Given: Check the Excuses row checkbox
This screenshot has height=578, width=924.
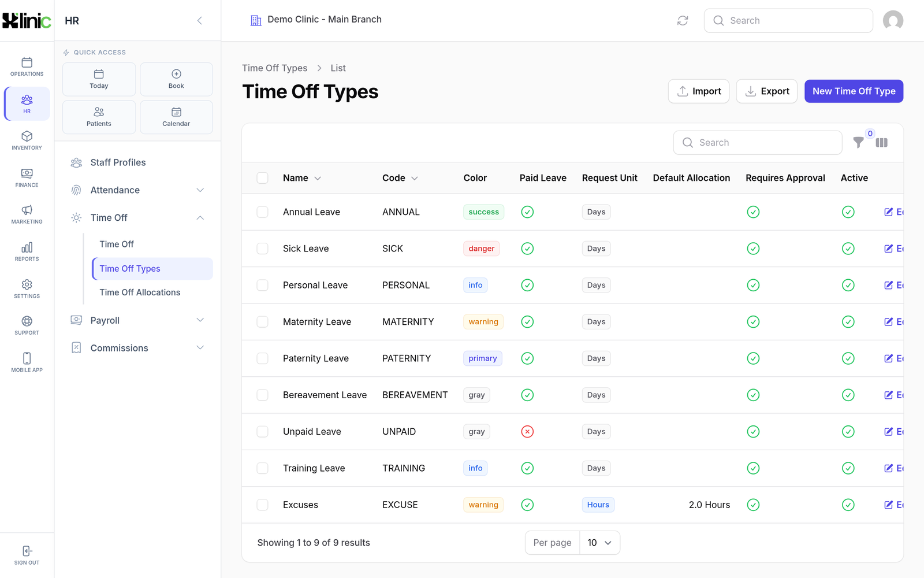Looking at the screenshot, I should 262,505.
